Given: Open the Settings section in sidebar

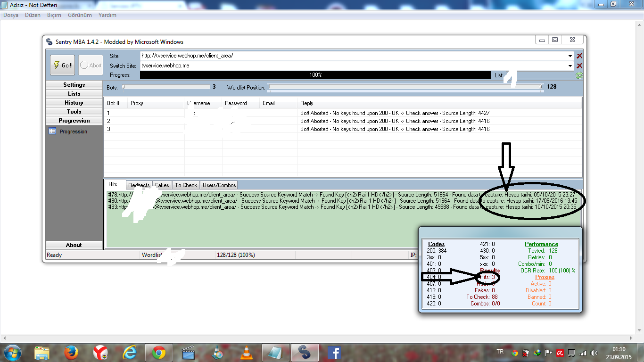Looking at the screenshot, I should click(x=74, y=85).
